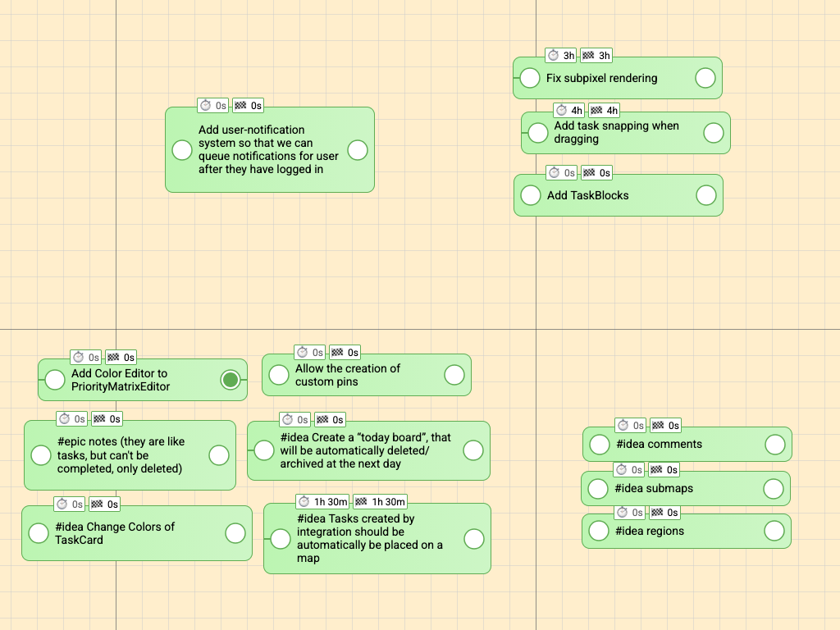Click the flag badge on "#idea regions" card
Screen dimensions: 840x630
663,513
